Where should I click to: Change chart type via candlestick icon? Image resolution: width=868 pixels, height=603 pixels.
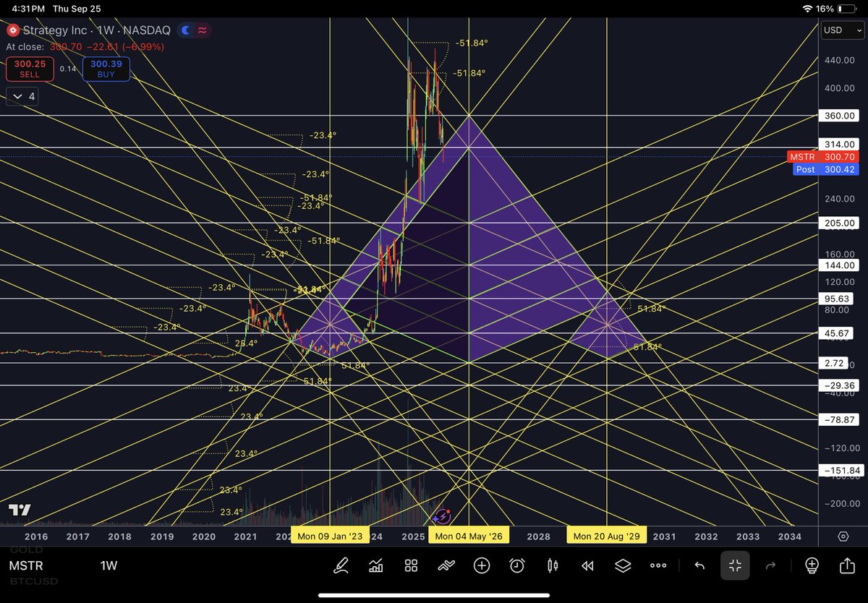553,565
